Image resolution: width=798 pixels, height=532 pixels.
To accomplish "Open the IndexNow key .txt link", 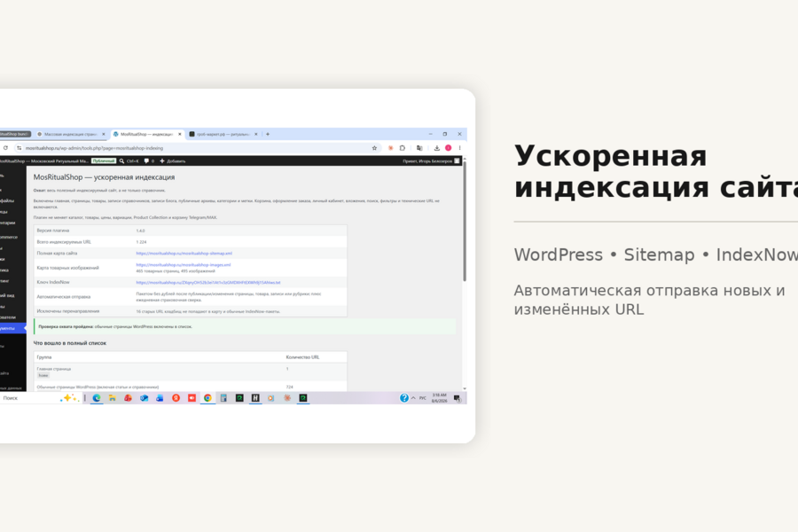I will (x=208, y=282).
